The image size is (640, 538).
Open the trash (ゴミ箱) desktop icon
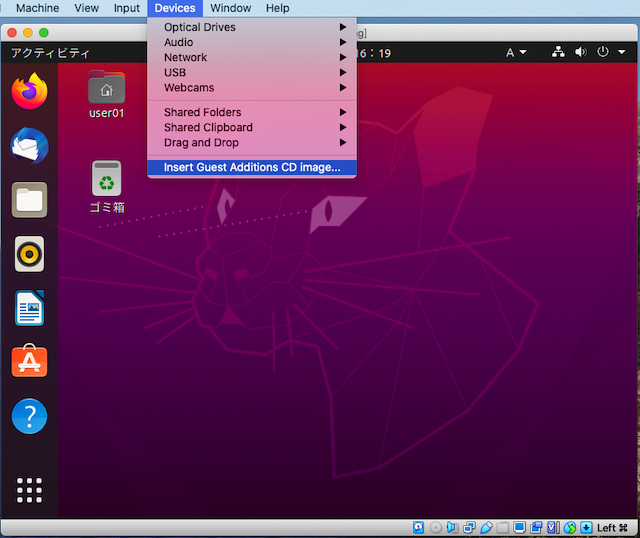107,187
